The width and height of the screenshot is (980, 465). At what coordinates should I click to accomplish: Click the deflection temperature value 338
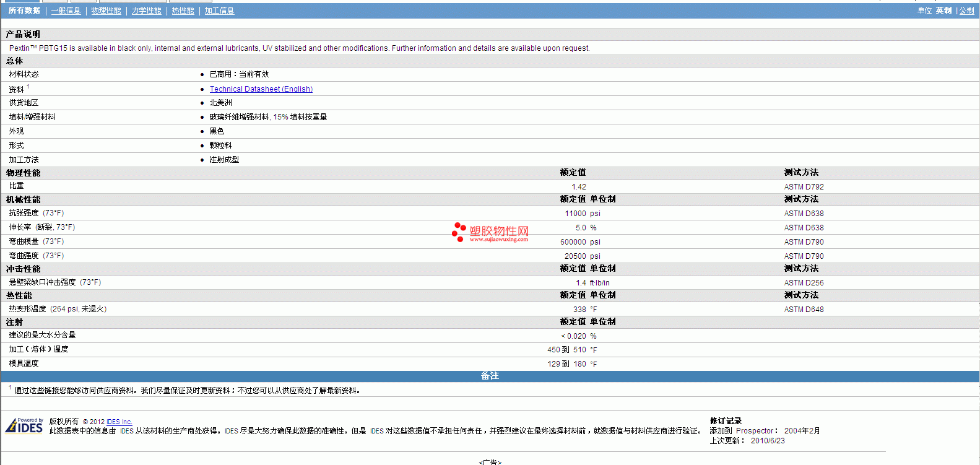click(579, 310)
